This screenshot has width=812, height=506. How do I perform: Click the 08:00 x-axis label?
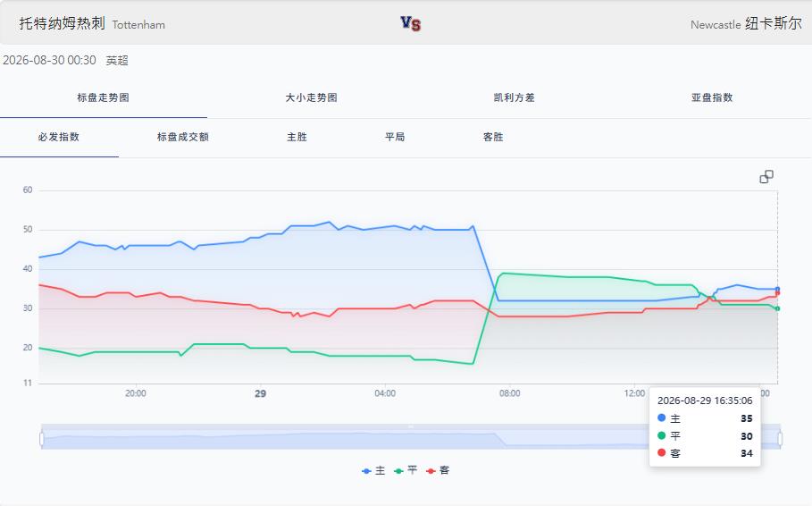click(x=509, y=393)
